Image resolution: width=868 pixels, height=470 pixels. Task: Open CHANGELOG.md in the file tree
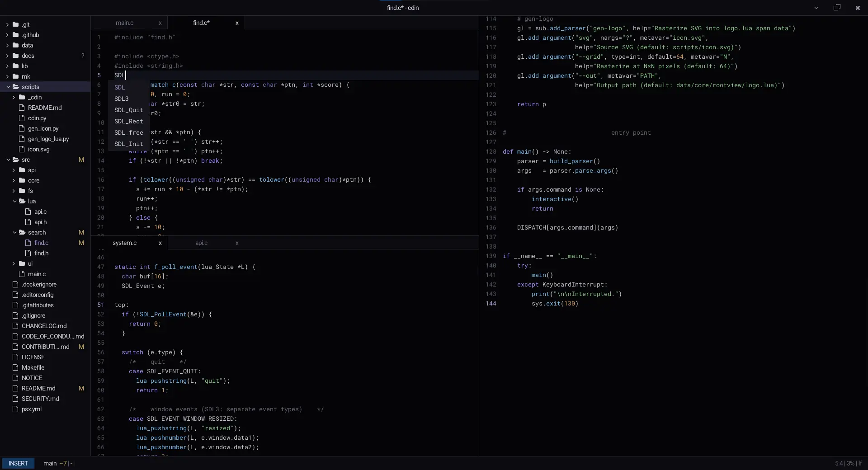[44, 326]
